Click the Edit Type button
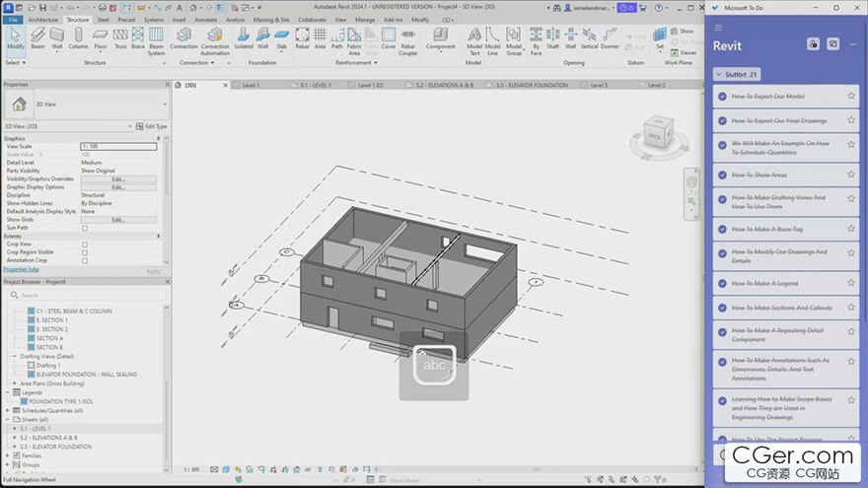Image resolution: width=868 pixels, height=488 pixels. tap(151, 126)
